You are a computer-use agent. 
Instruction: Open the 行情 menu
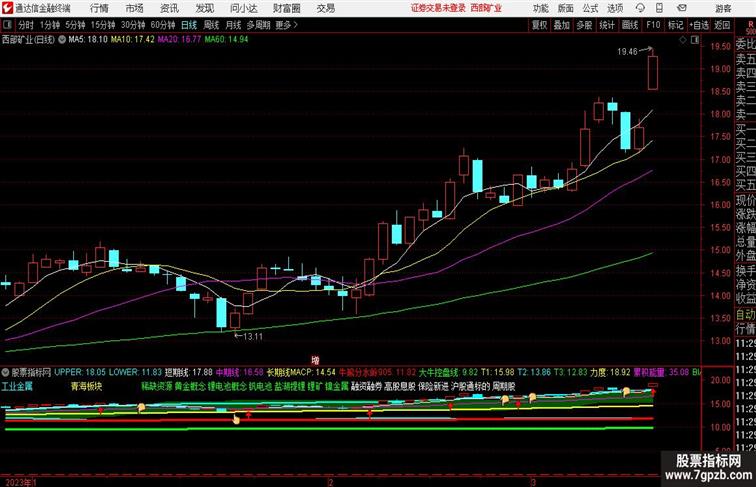click(99, 8)
